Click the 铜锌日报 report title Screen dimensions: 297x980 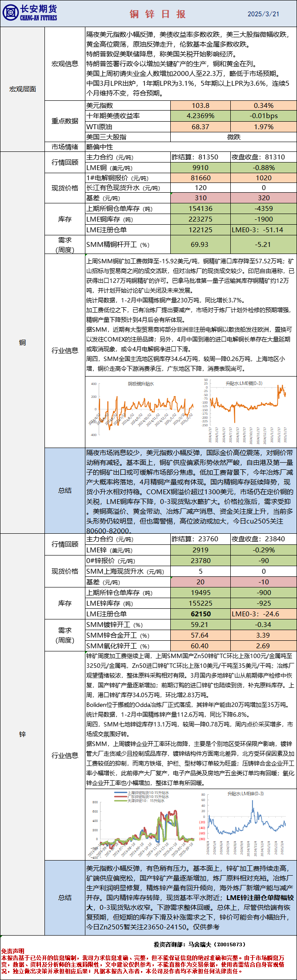[157, 14]
